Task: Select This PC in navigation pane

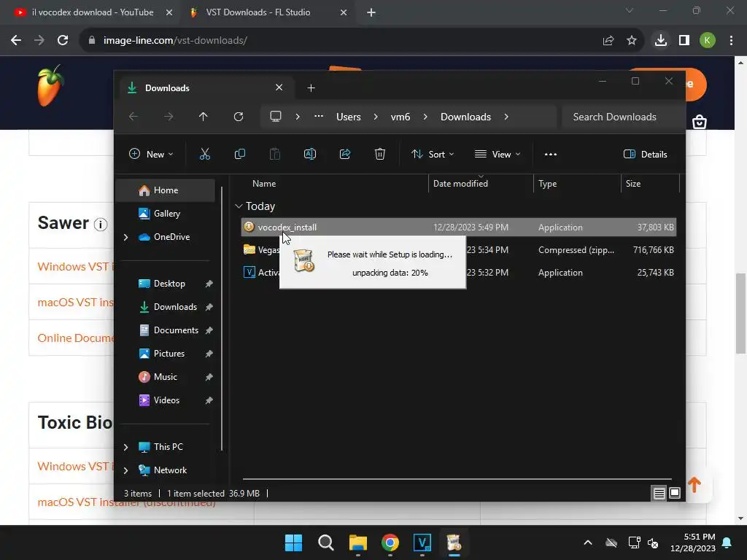Action: (x=169, y=447)
